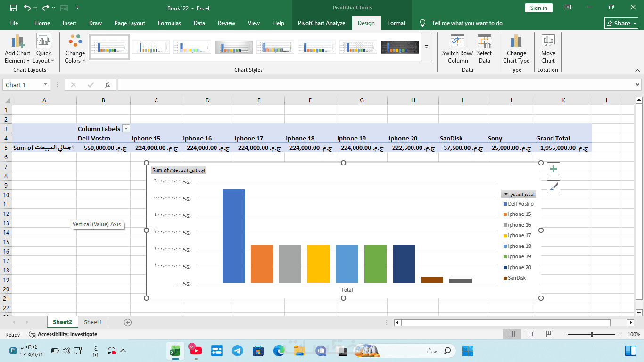
Task: Switch to Page Layout view
Action: click(x=531, y=334)
